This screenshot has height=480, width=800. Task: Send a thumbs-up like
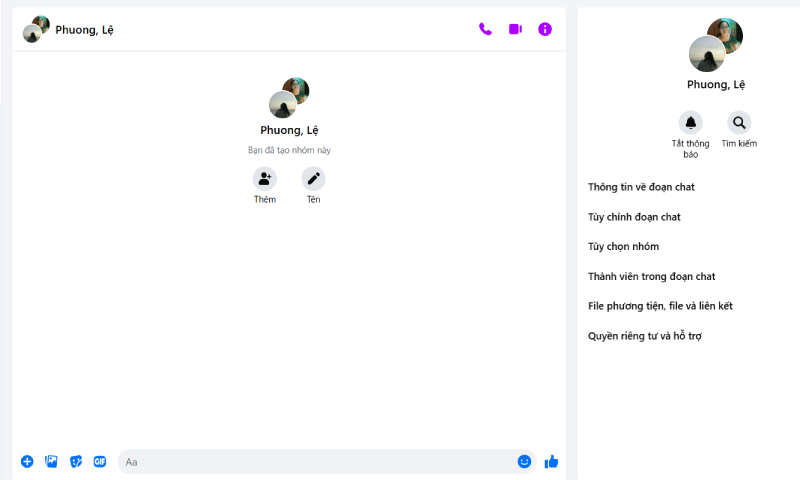click(x=551, y=461)
